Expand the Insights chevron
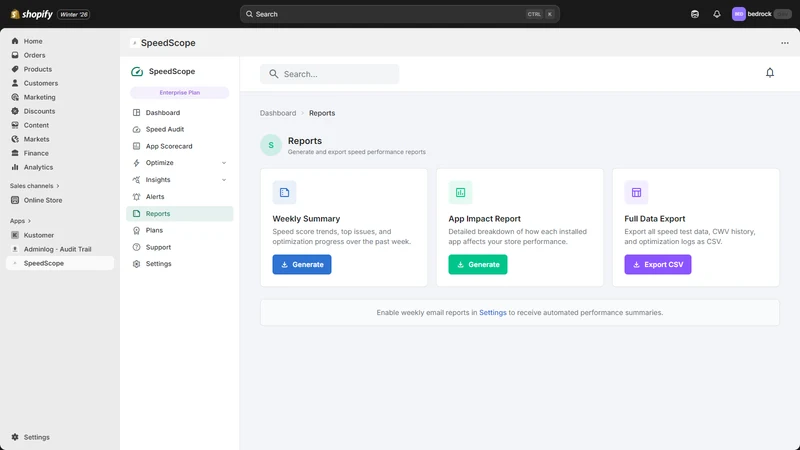Screen dimensions: 800x450 click(223, 180)
